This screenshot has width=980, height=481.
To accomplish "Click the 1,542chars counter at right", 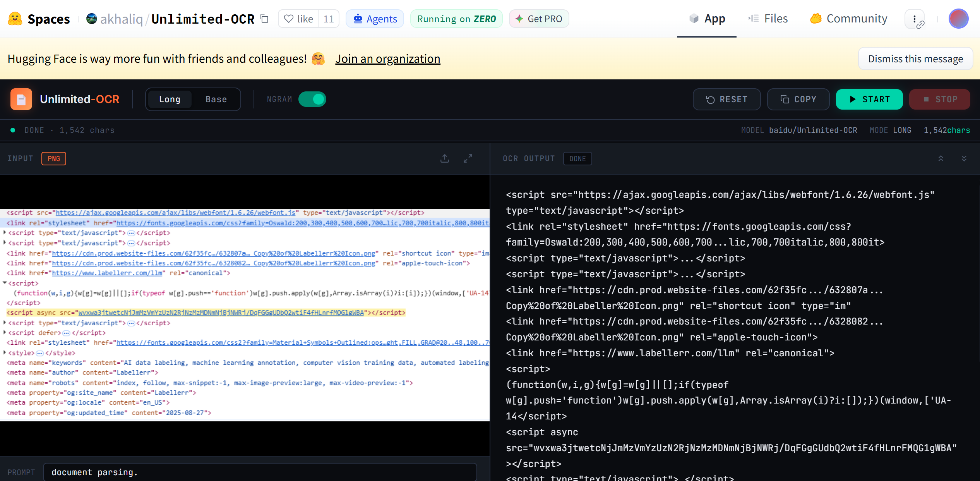I will pos(947,130).
